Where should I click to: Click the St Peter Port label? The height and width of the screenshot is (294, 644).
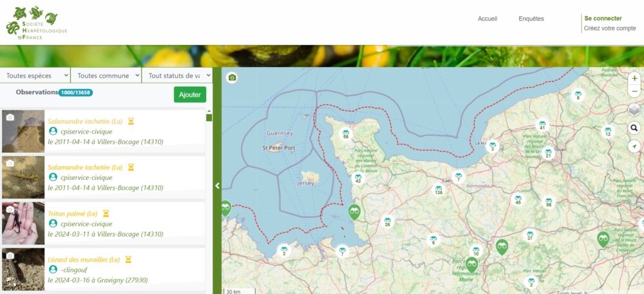coord(279,148)
